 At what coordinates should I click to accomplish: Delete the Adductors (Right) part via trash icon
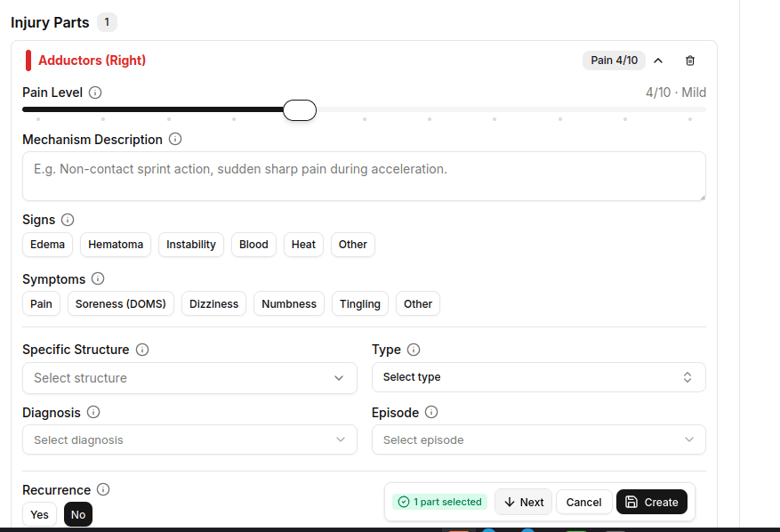point(690,60)
